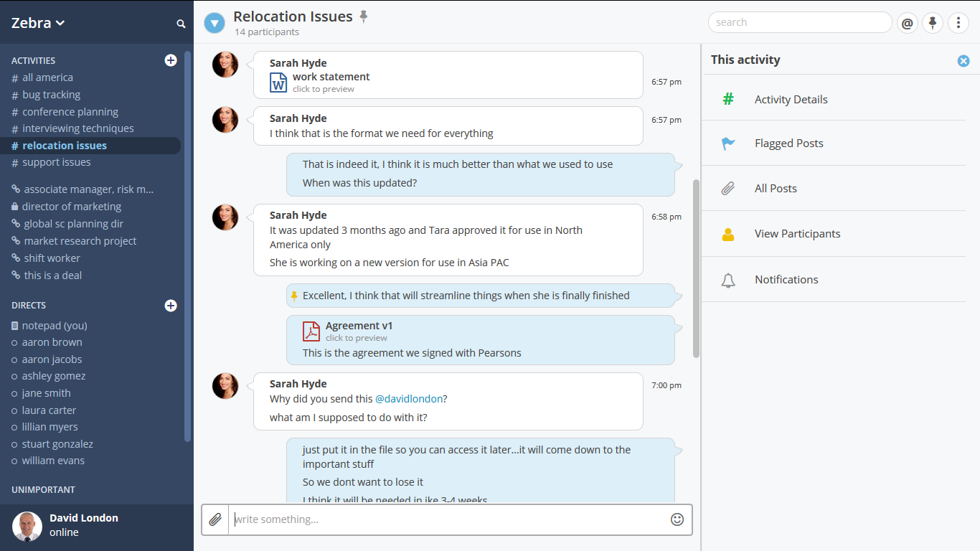Click Sarah Hyde name on 6:58 pm message
The image size is (980, 551).
click(x=298, y=215)
